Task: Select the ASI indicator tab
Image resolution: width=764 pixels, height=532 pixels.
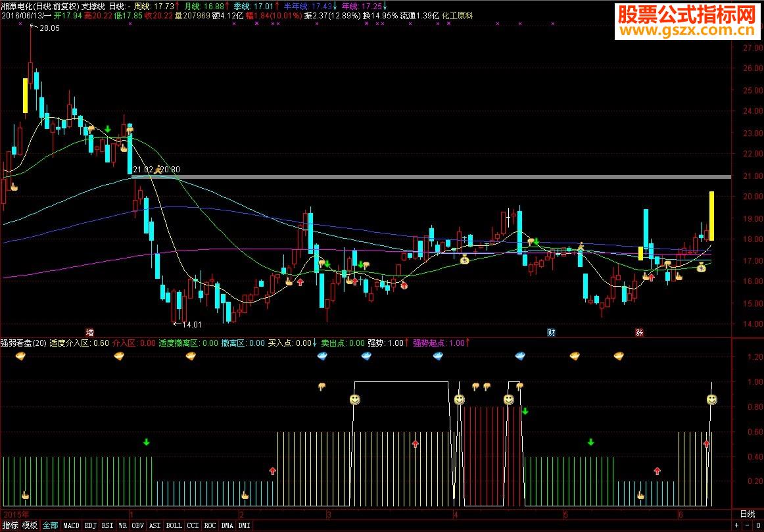Action: pyautogui.click(x=155, y=525)
